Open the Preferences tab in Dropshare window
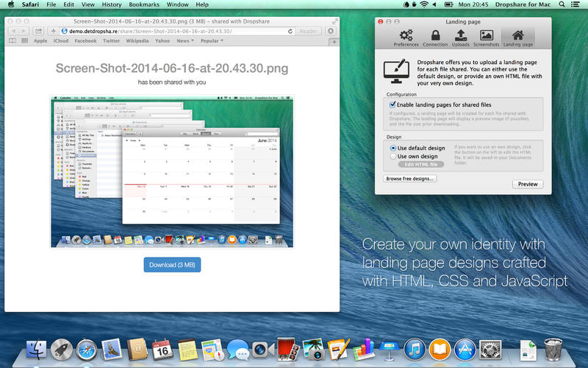588x368 pixels. pos(406,38)
